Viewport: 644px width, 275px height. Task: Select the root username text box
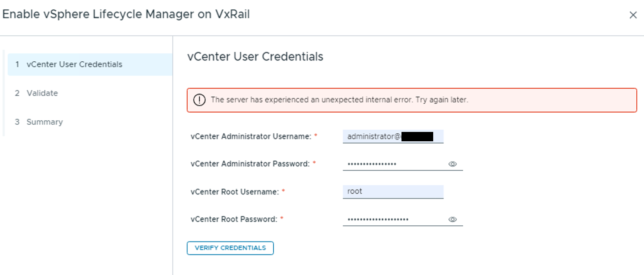point(393,191)
